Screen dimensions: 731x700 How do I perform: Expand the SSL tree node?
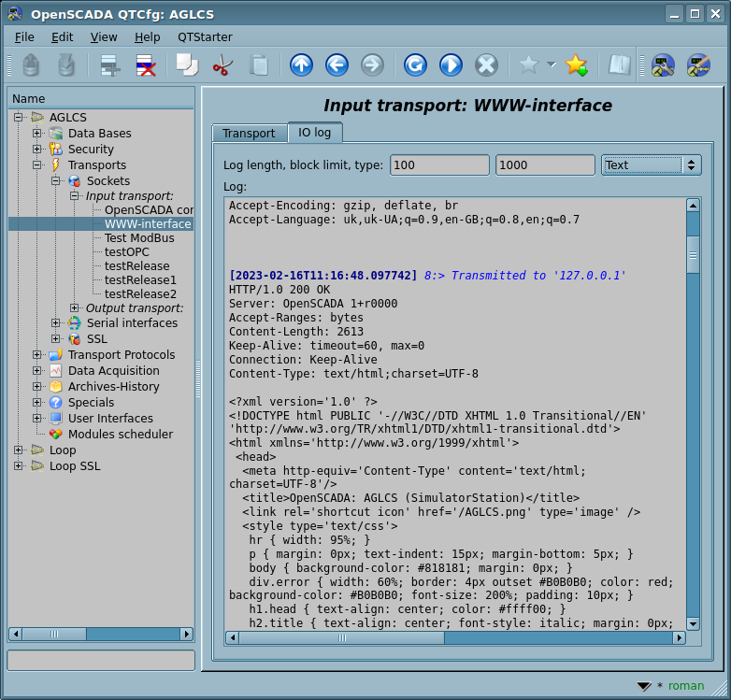(x=55, y=339)
